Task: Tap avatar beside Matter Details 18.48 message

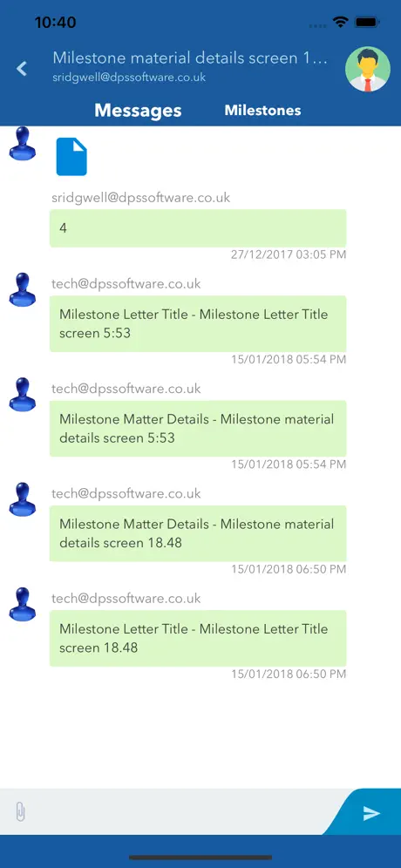Action: pos(23,498)
